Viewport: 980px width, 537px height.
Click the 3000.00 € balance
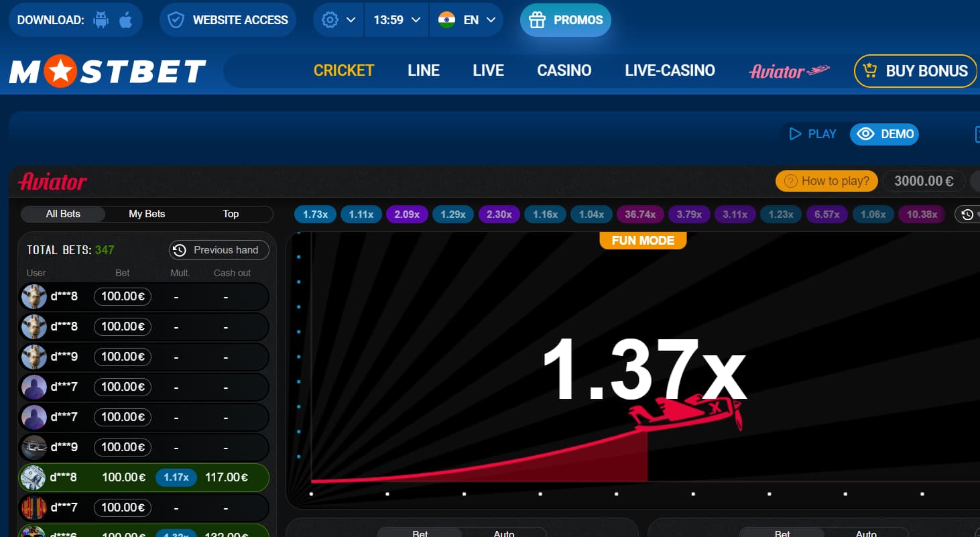[924, 181]
